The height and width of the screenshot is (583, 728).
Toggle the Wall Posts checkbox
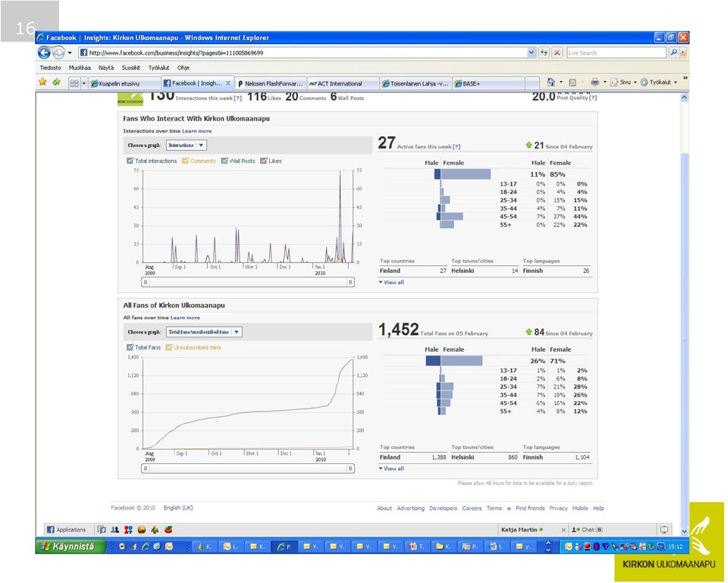tap(224, 161)
